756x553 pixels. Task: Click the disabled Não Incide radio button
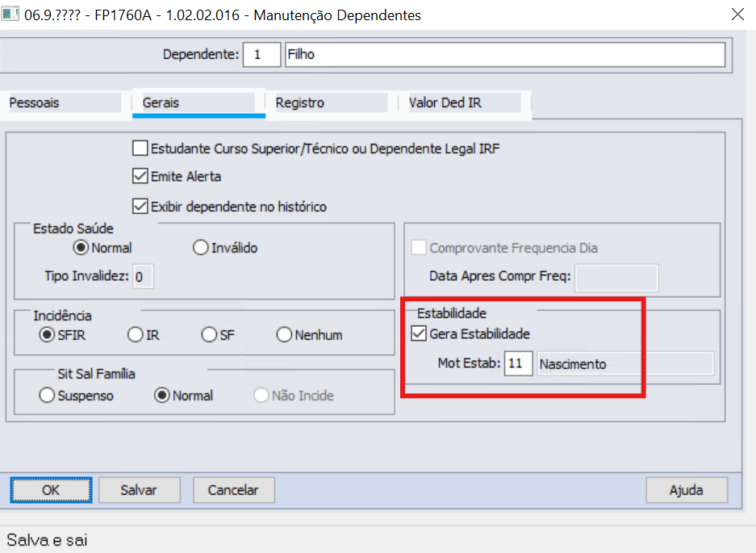point(261,396)
